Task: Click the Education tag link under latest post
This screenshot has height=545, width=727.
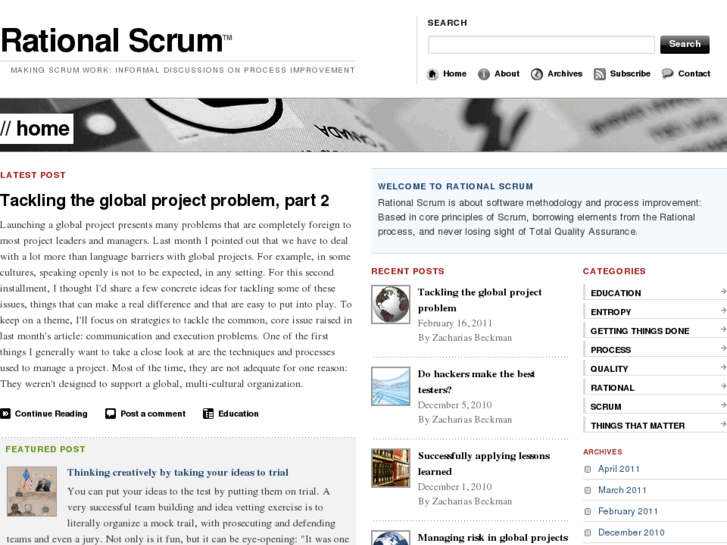Action: click(238, 414)
